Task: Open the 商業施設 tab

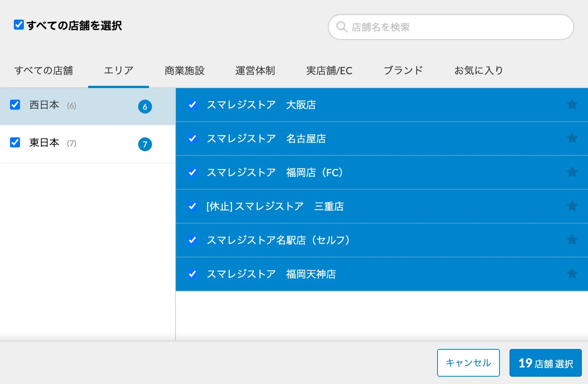Action: (184, 70)
